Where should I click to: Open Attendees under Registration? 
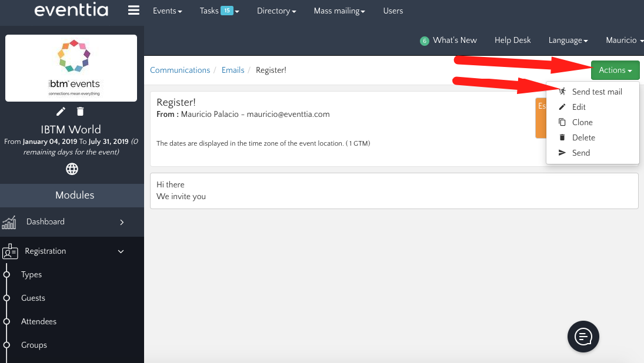tap(39, 322)
